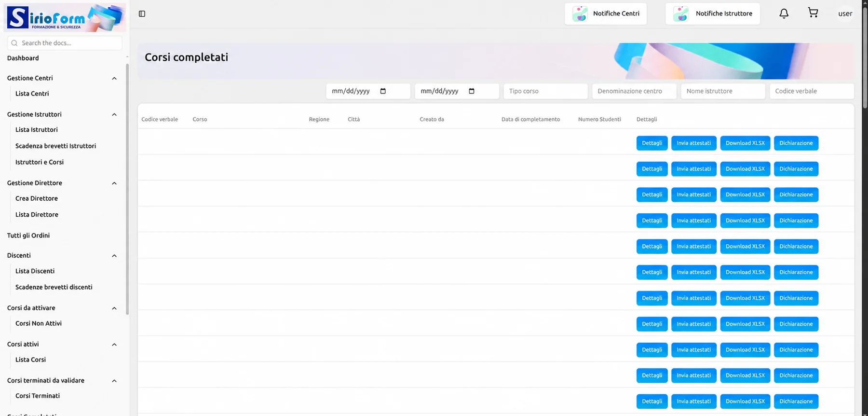This screenshot has width=868, height=416.
Task: Click the Tipo corso filter field
Action: tap(545, 91)
